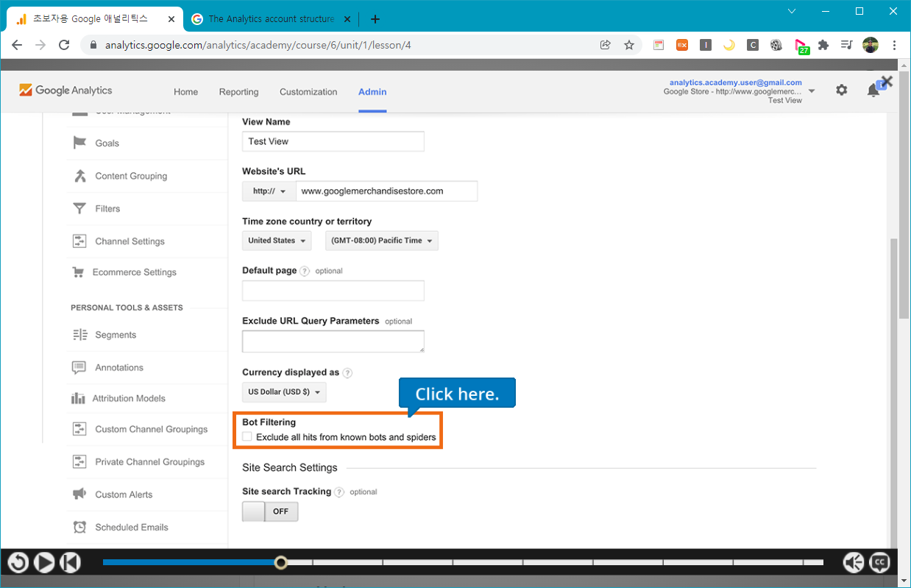Bookmark this page with the star icon

(629, 45)
